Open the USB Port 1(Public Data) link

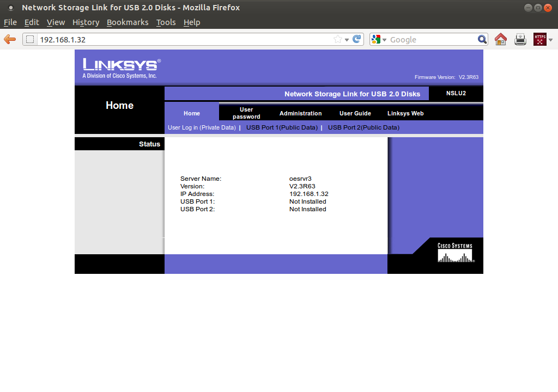282,127
